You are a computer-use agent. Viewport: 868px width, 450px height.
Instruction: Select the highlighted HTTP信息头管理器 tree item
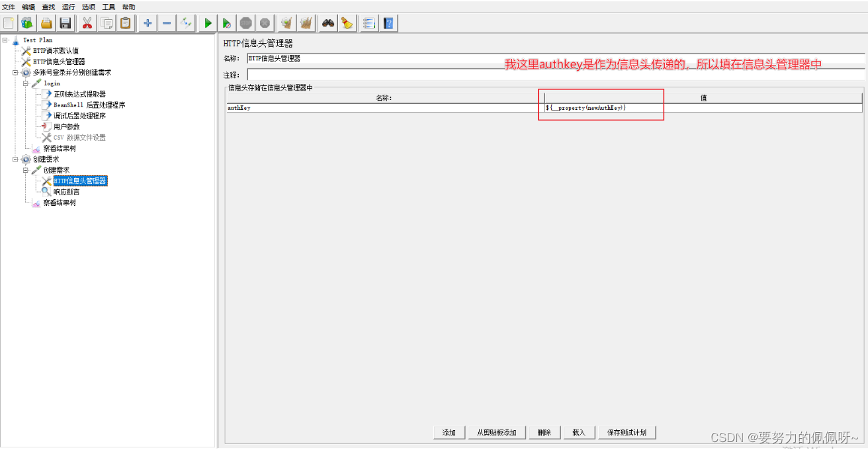pos(80,181)
